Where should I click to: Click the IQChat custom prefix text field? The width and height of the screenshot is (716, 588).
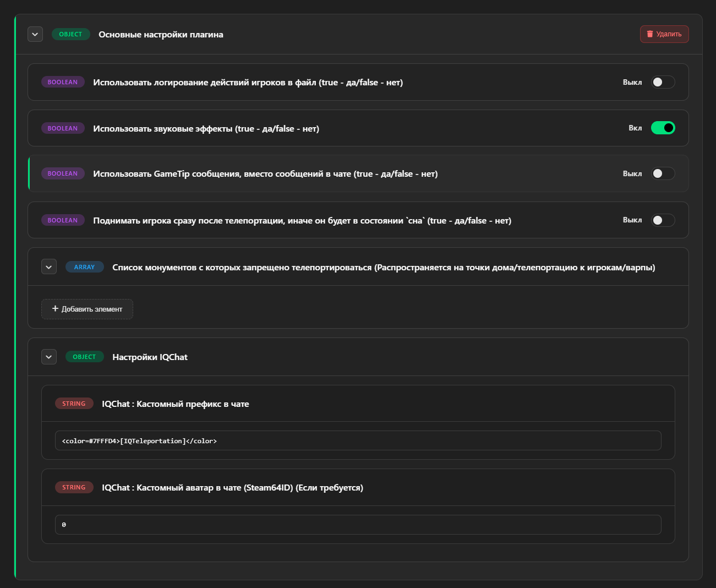(358, 440)
